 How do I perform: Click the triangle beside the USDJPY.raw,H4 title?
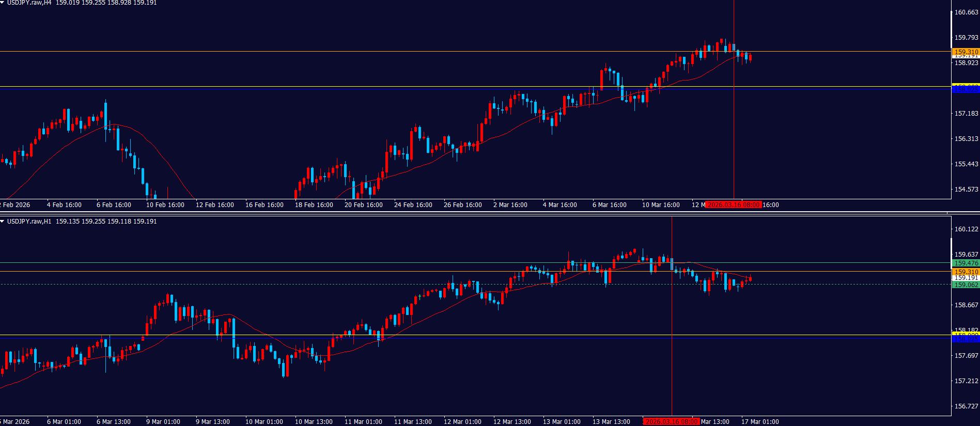(x=3, y=3)
